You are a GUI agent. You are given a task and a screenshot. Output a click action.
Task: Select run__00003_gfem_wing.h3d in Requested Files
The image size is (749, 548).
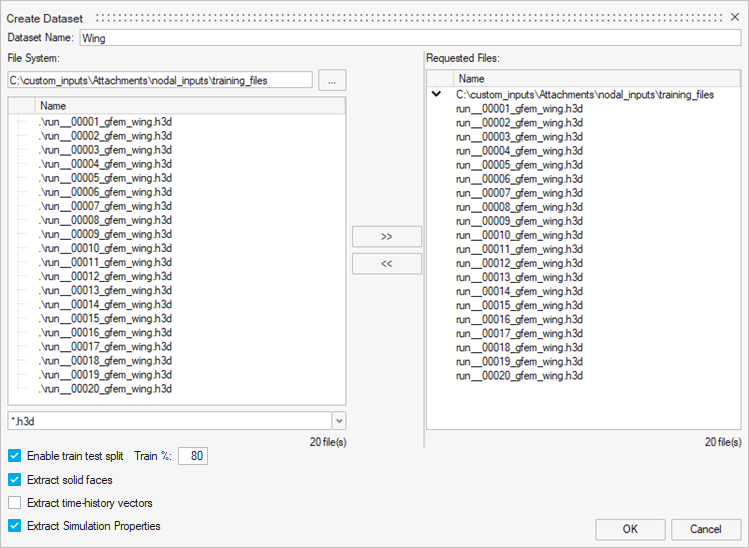pyautogui.click(x=519, y=137)
